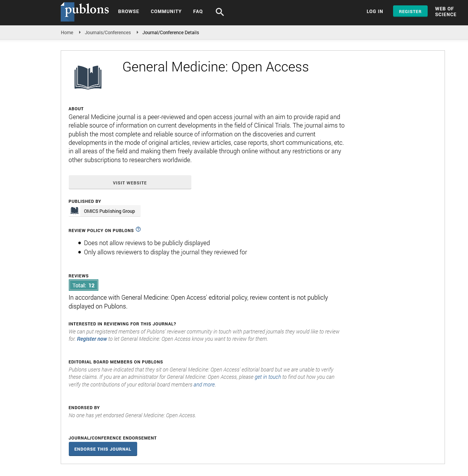Open the Community menu
This screenshot has height=476, width=468.
[166, 12]
